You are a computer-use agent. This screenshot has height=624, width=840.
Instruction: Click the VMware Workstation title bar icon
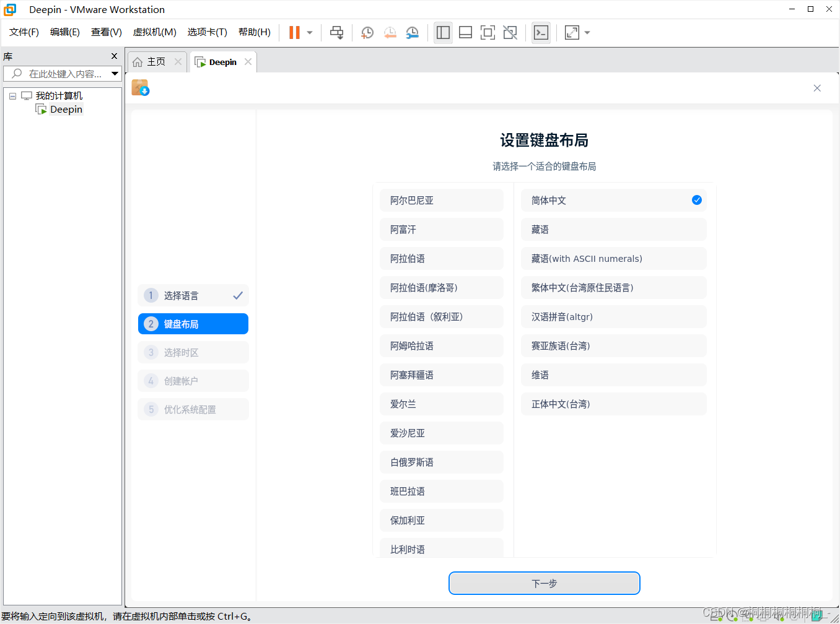[x=10, y=9]
